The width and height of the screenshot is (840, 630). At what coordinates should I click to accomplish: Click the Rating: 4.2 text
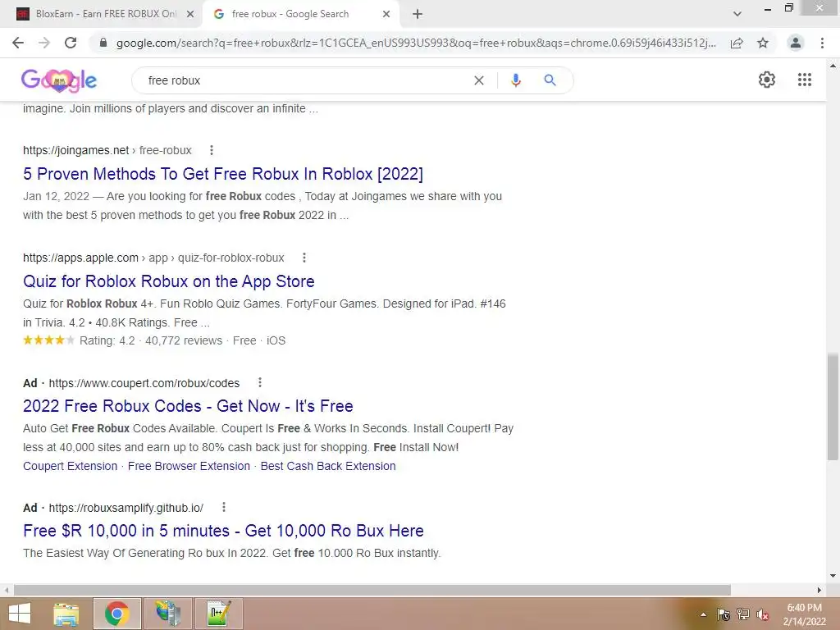[107, 340]
